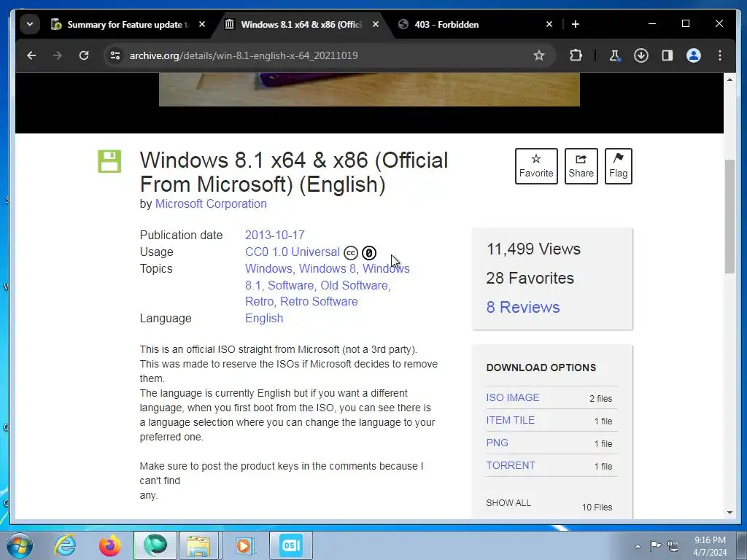Go forward with the forward arrow
Screen dimensions: 747x560
pyautogui.click(x=58, y=55)
